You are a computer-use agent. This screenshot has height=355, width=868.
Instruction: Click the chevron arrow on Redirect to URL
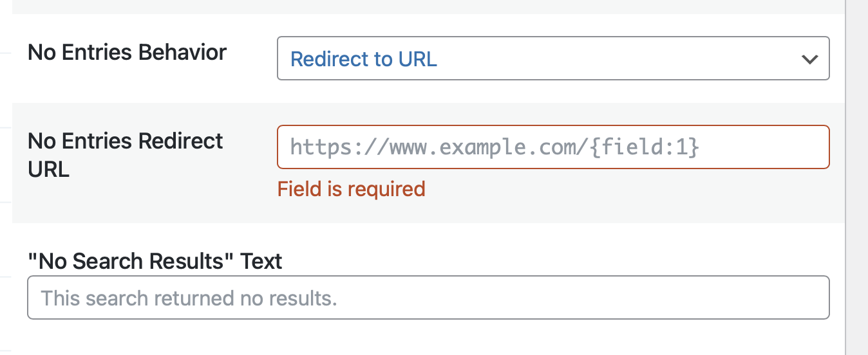click(x=809, y=59)
